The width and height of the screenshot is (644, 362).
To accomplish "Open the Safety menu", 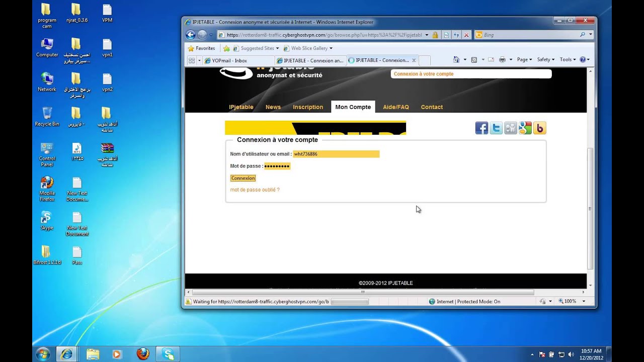I will tap(546, 59).
